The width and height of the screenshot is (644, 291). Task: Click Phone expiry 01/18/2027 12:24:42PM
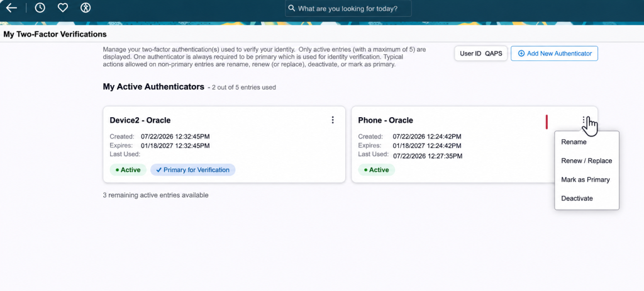(x=427, y=145)
